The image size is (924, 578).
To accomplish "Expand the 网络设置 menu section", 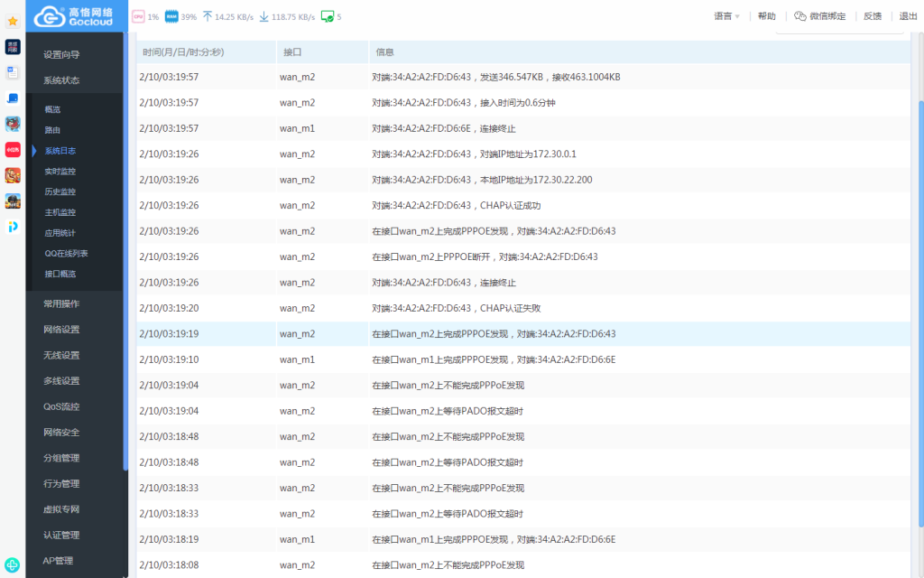I will [61, 330].
